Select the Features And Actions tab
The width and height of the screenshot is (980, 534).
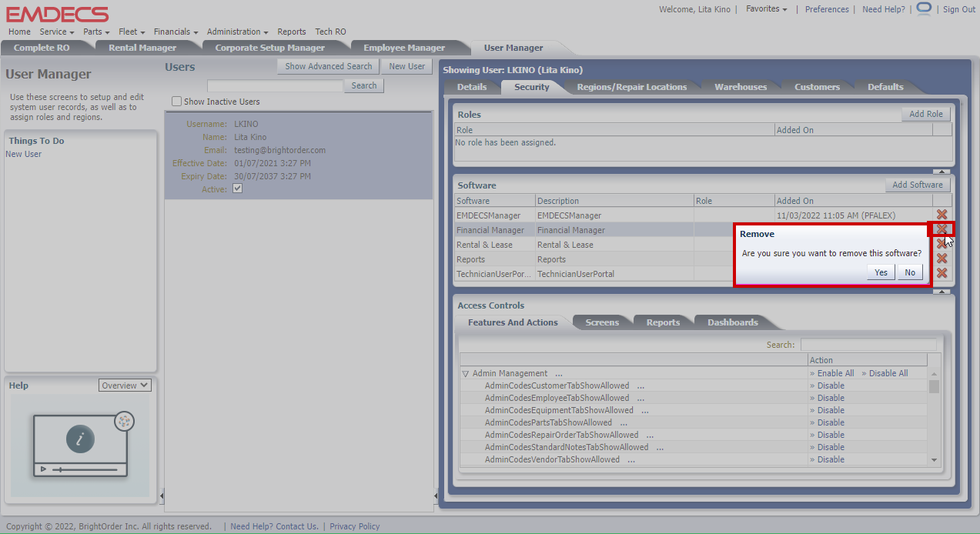click(x=513, y=322)
